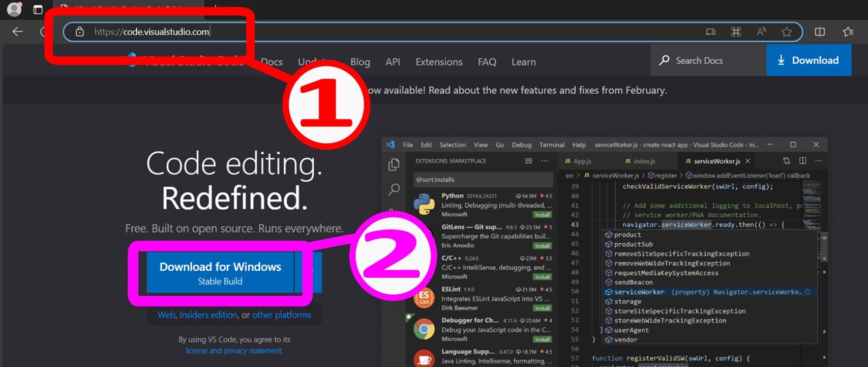Screen dimensions: 868x367
Task: Click the register breadcrumb item
Action: click(663, 175)
